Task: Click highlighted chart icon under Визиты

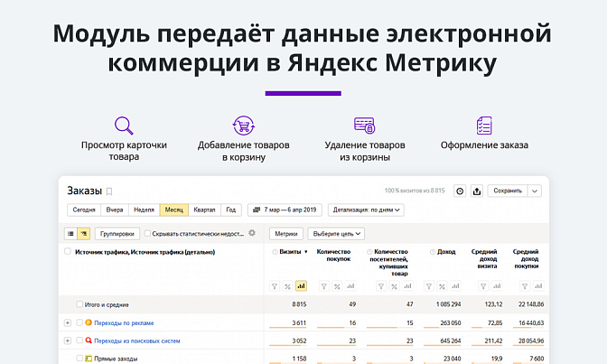Action: point(301,286)
